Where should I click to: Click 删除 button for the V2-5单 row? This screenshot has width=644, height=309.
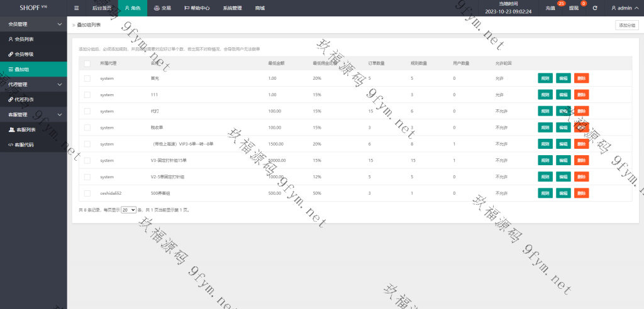point(582,177)
